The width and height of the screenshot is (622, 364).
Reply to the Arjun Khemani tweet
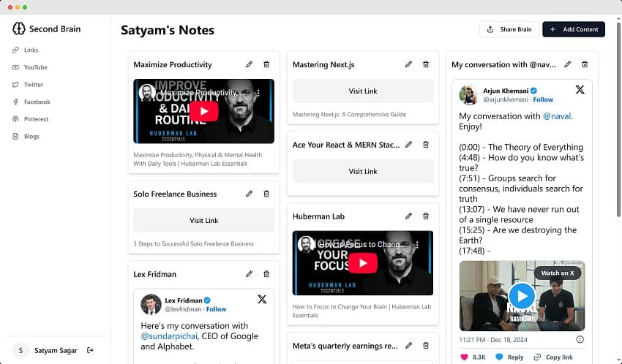pyautogui.click(x=510, y=357)
